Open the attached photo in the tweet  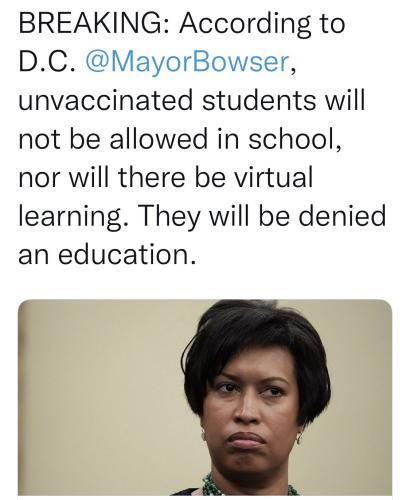tap(205, 397)
